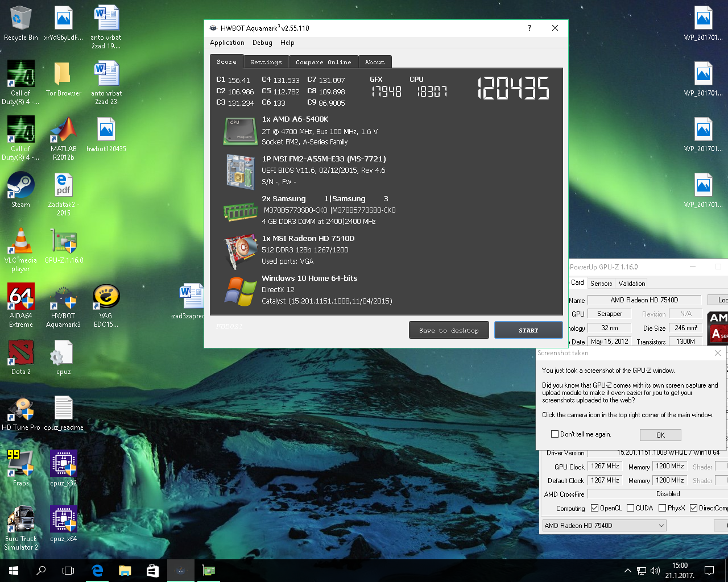Click Radeon graphics card icon in Aquamark
The width and height of the screenshot is (728, 582).
[242, 251]
